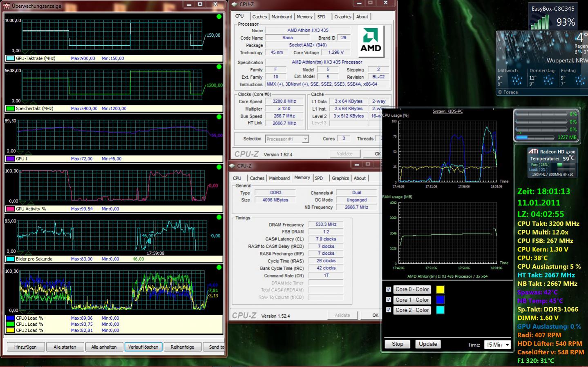Click the purple GPU t legend icon
The height and width of the screenshot is (367, 588).
click(10, 159)
